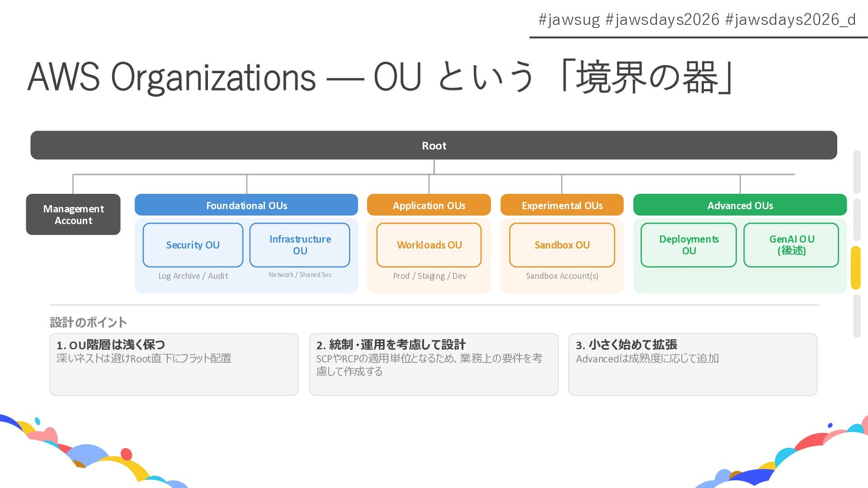Image resolution: width=868 pixels, height=488 pixels.
Task: Click the Foundational OUs header
Action: tap(246, 206)
